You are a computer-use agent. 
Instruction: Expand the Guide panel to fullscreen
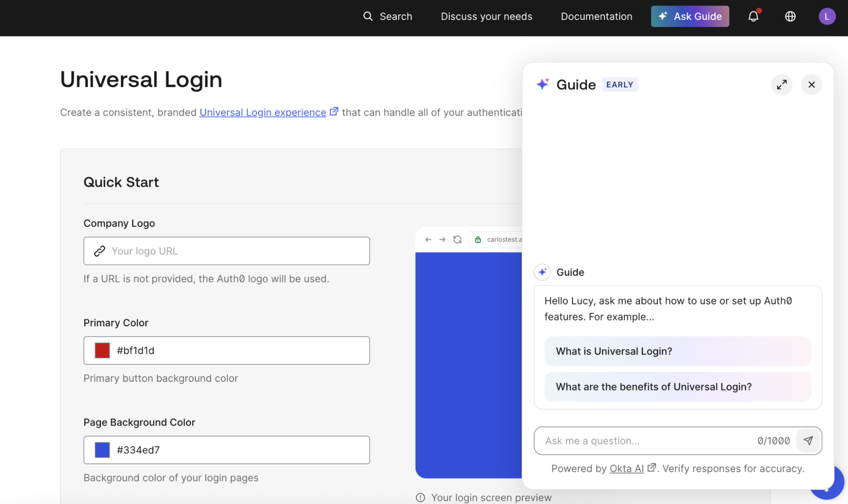pyautogui.click(x=782, y=84)
